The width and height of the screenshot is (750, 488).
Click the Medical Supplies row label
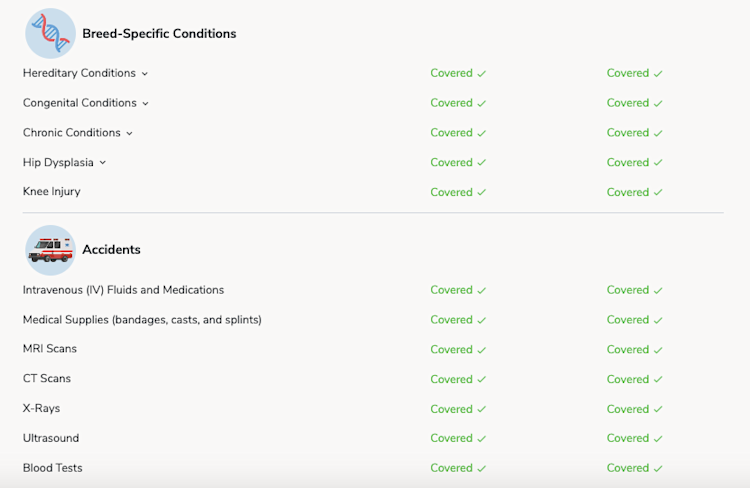point(142,320)
